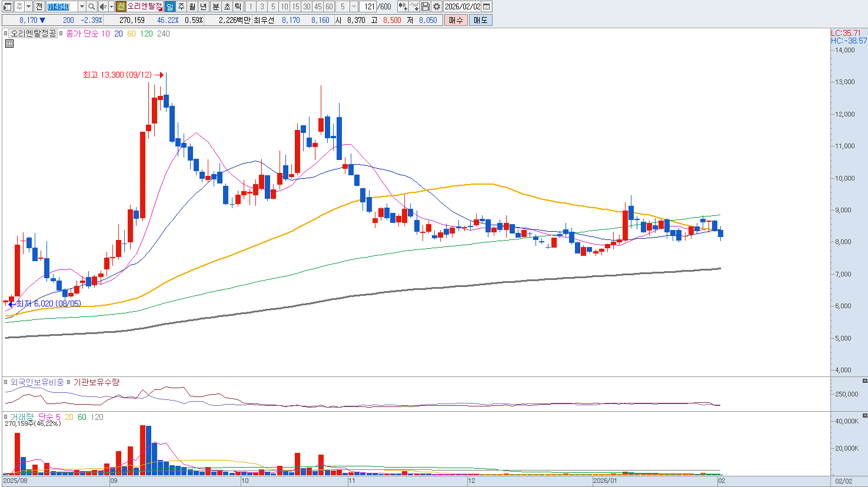868x487 pixels.
Task: Click the candlestick indicator add icon
Action: tap(403, 6)
